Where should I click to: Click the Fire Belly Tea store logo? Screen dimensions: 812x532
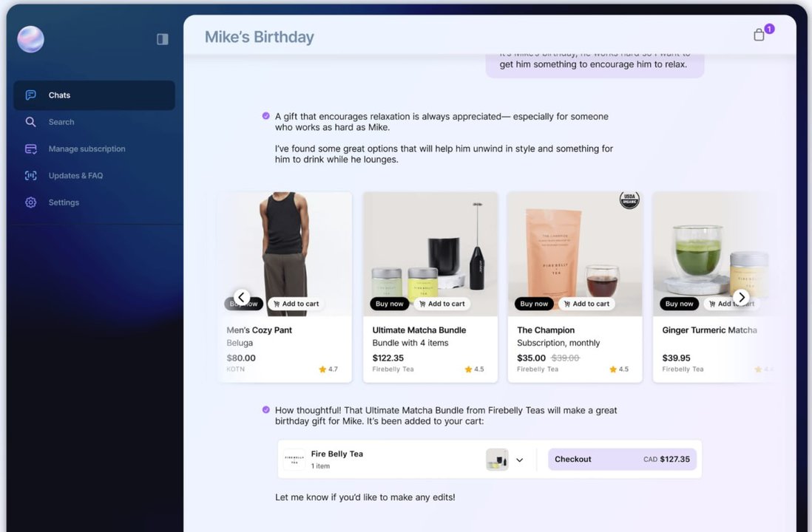click(294, 460)
